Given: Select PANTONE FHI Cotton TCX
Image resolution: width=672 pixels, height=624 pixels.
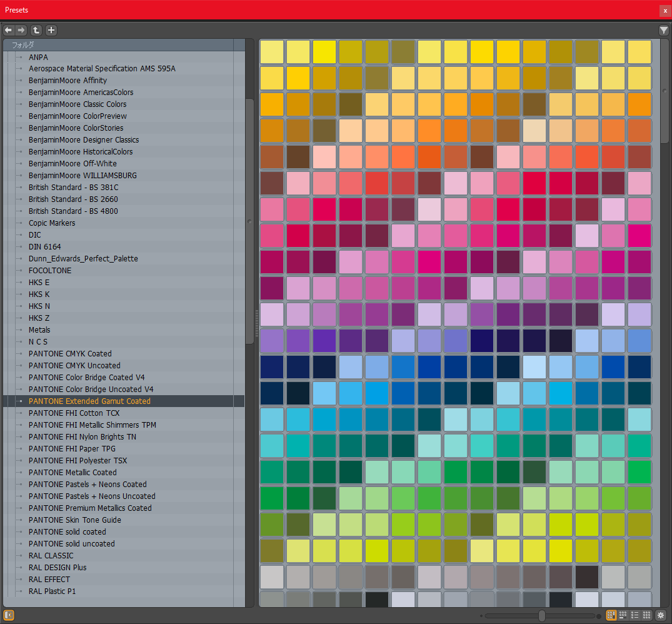Looking at the screenshot, I should [x=74, y=413].
